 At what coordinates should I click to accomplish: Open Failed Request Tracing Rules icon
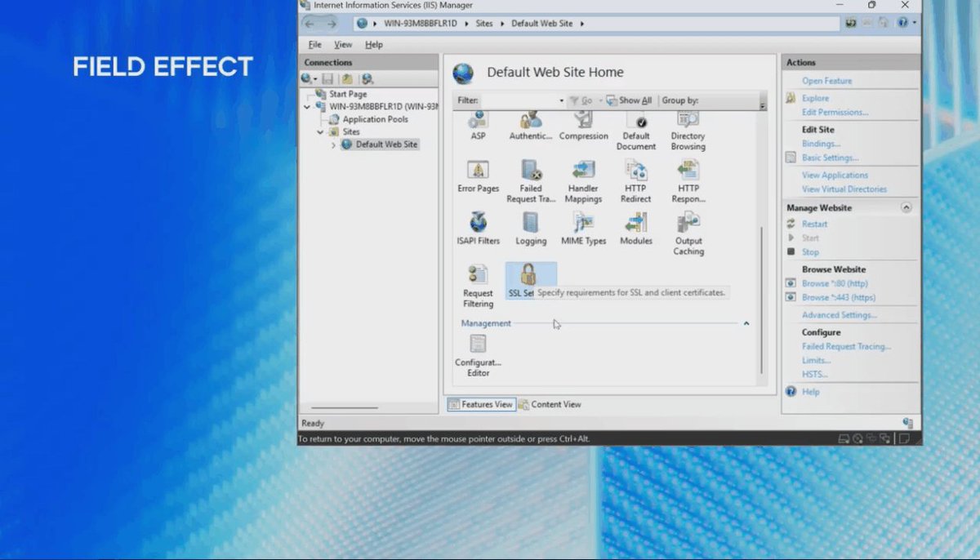(x=531, y=170)
